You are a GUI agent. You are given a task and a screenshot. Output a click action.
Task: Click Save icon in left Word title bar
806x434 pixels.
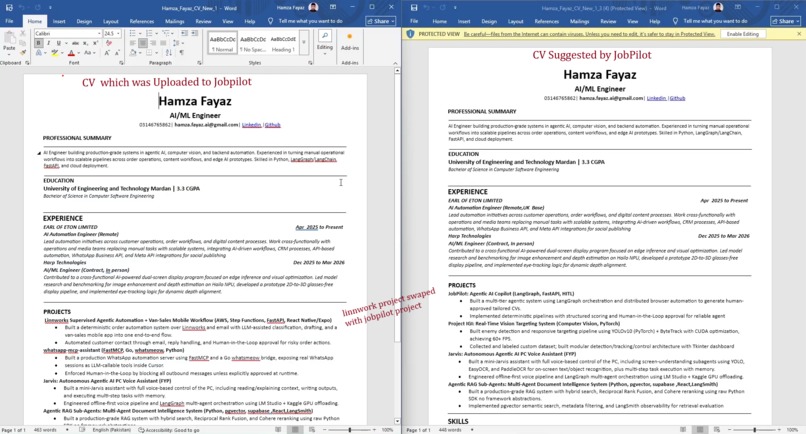(x=9, y=8)
